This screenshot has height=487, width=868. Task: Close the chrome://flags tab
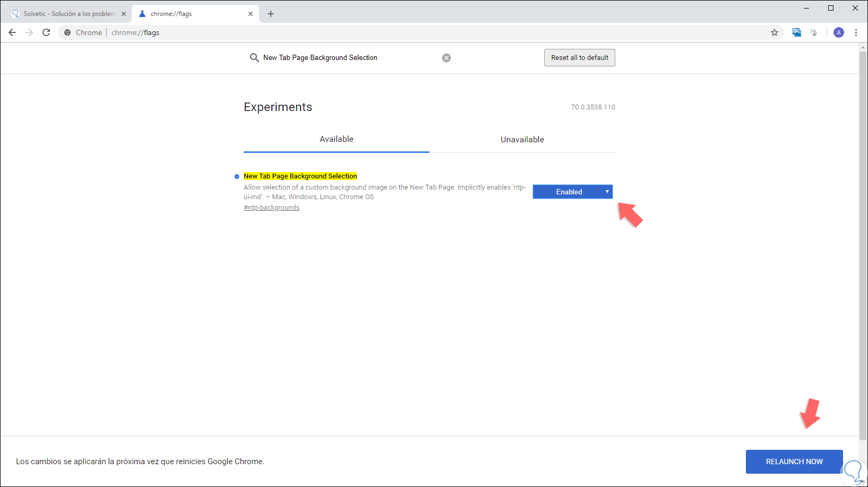[251, 14]
